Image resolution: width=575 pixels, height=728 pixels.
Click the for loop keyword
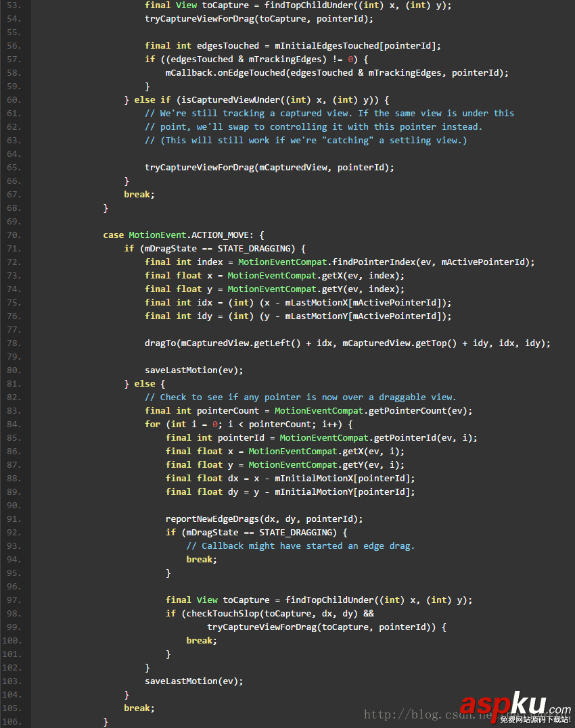[152, 424]
